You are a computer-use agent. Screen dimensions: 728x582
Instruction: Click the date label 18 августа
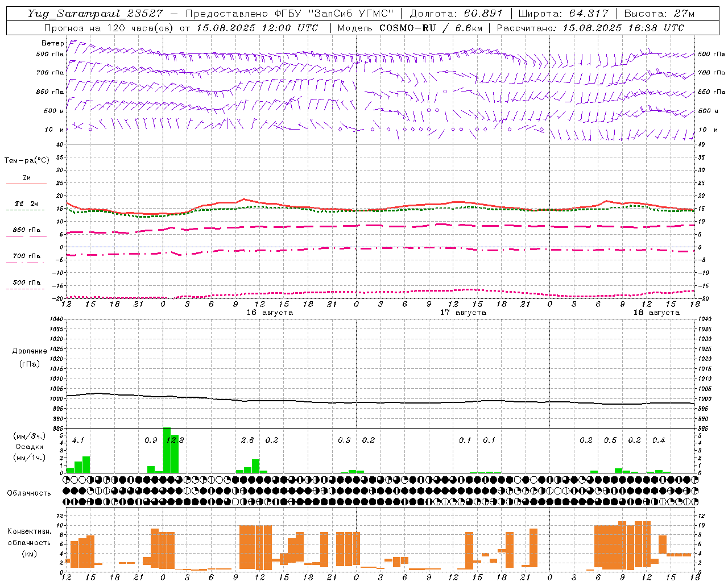pos(656,313)
